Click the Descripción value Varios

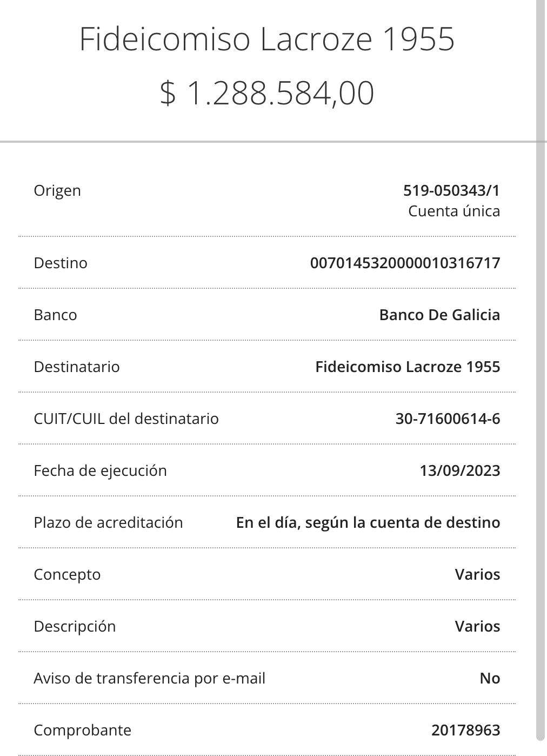point(478,626)
